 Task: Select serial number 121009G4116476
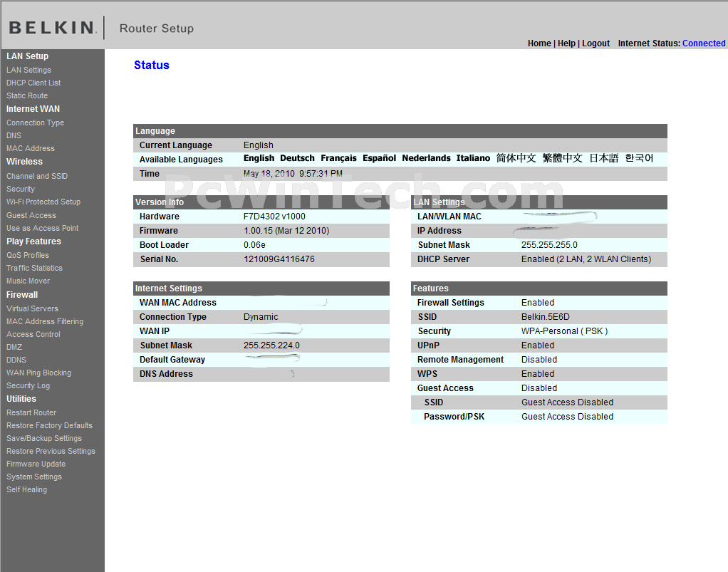coord(279,259)
